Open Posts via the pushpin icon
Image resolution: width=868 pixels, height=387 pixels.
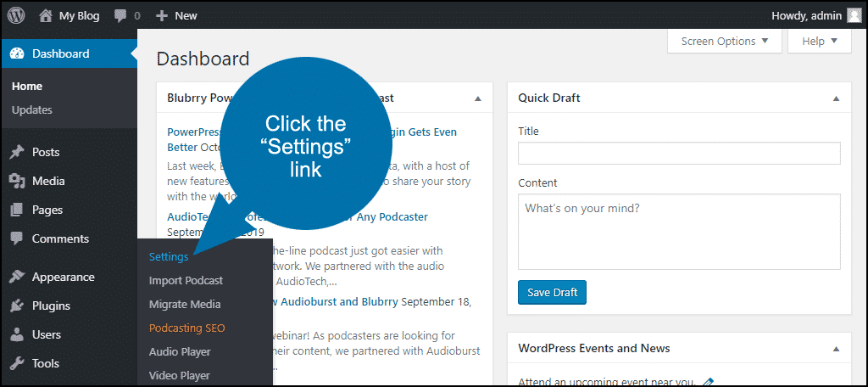tap(16, 153)
